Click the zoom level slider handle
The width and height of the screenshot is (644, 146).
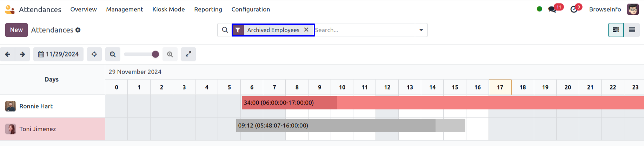click(155, 54)
